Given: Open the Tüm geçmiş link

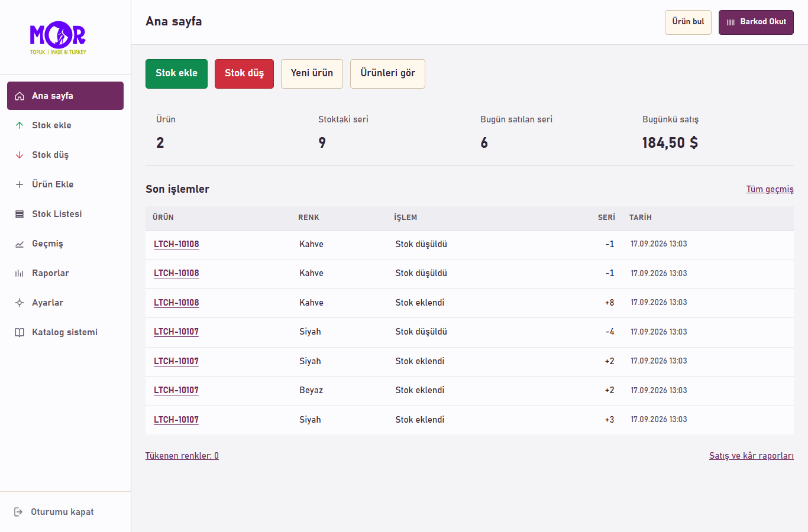Looking at the screenshot, I should (770, 189).
